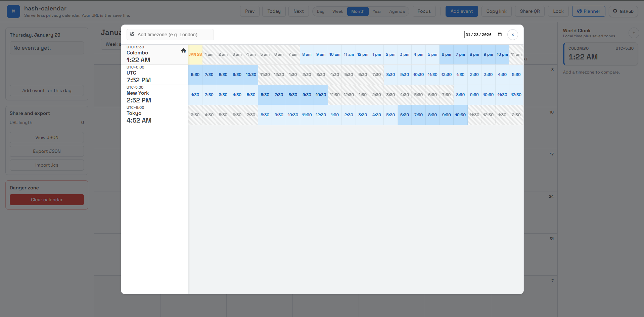The width and height of the screenshot is (644, 317).
Task: Click Add event for this day
Action: (x=47, y=90)
